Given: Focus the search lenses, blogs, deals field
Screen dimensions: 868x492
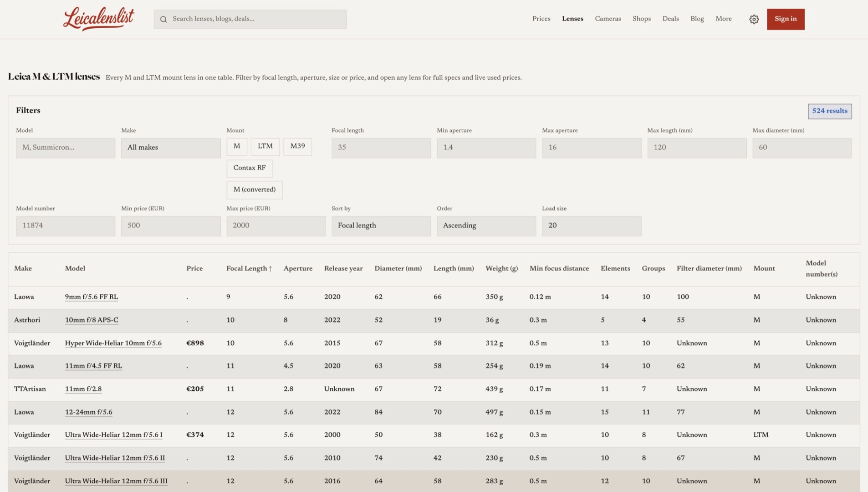Looking at the screenshot, I should coord(250,19).
